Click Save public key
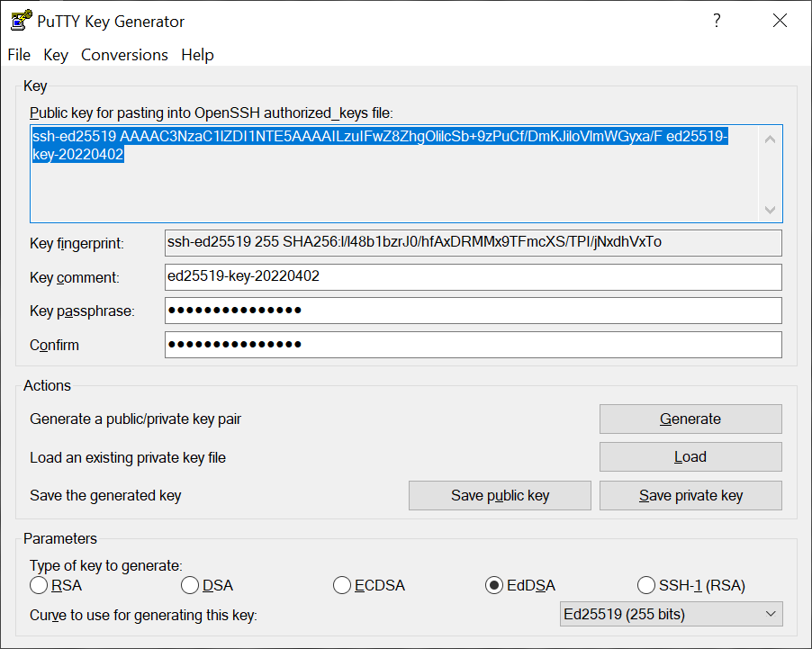Screen dimensions: 812x649 (x=500, y=495)
